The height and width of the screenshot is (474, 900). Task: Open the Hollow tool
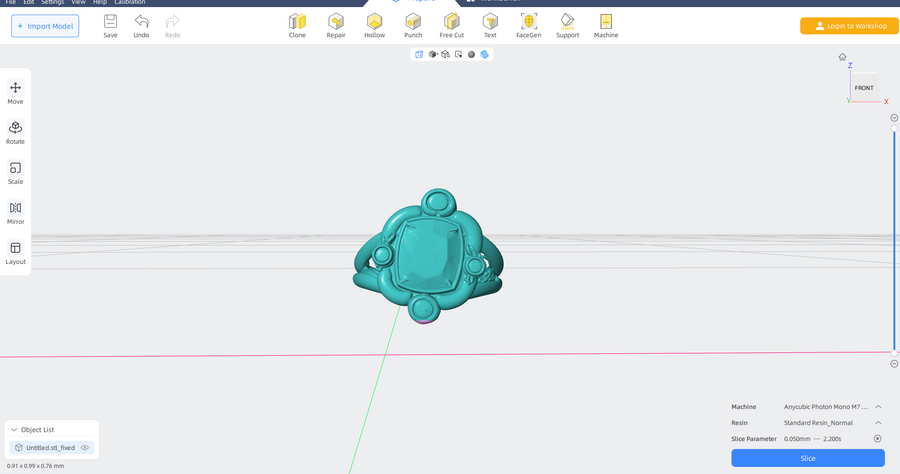(x=374, y=26)
